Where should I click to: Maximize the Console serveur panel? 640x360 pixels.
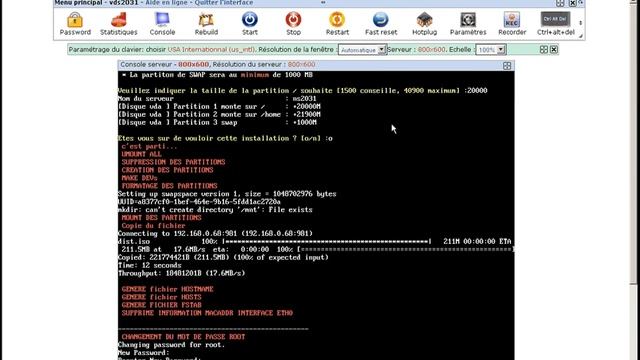[507, 66]
